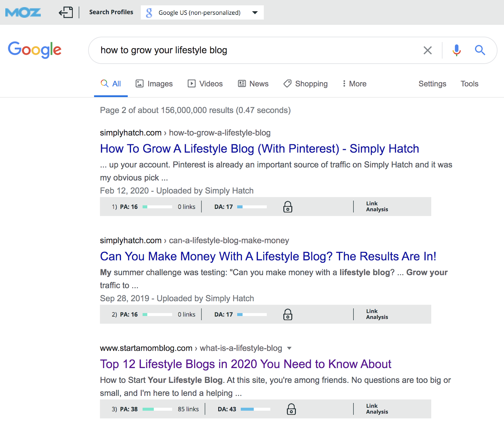Click the 'Sep 28, 2019 - Uploaded by' line

[177, 299]
